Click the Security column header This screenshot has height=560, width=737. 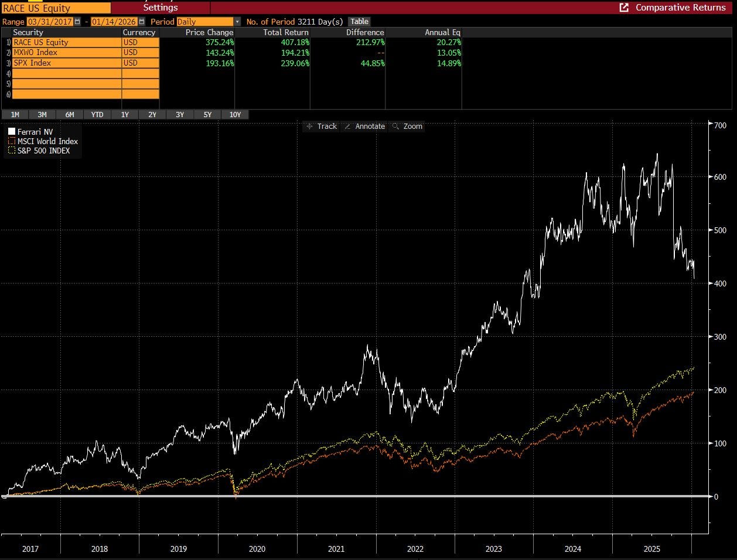coord(28,32)
